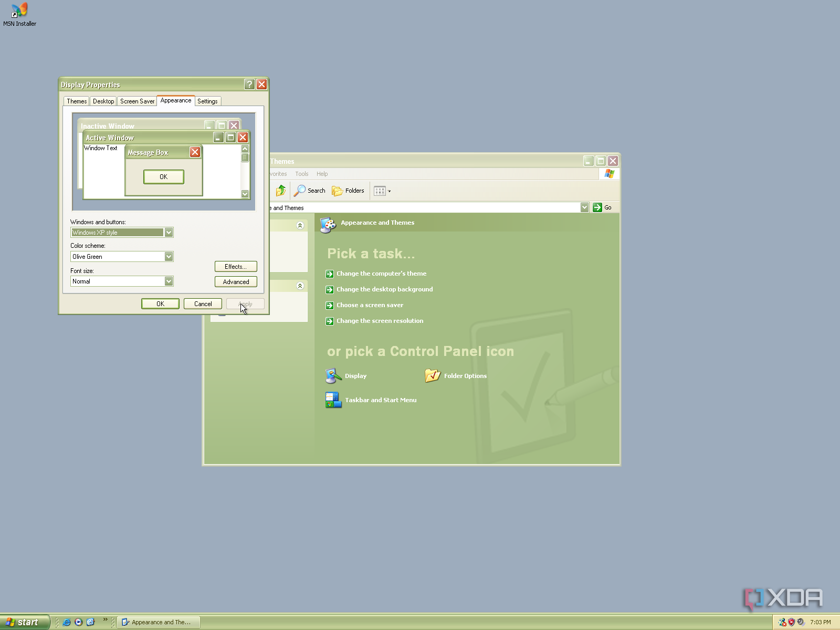The image size is (840, 630).
Task: Switch to the Screen Saver tab
Action: 136,101
